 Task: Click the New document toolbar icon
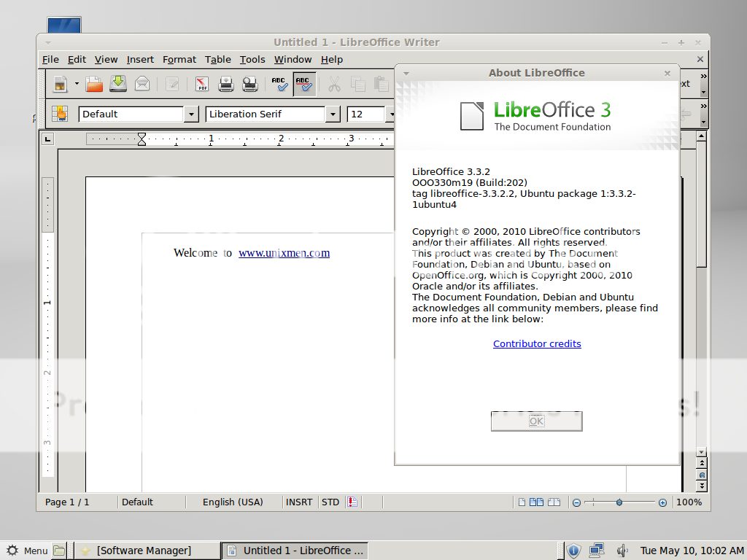coord(60,85)
